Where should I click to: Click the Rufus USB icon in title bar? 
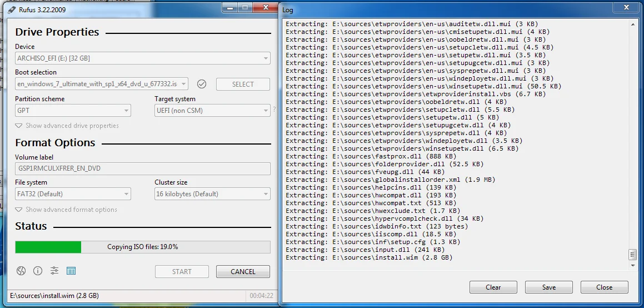coord(12,9)
